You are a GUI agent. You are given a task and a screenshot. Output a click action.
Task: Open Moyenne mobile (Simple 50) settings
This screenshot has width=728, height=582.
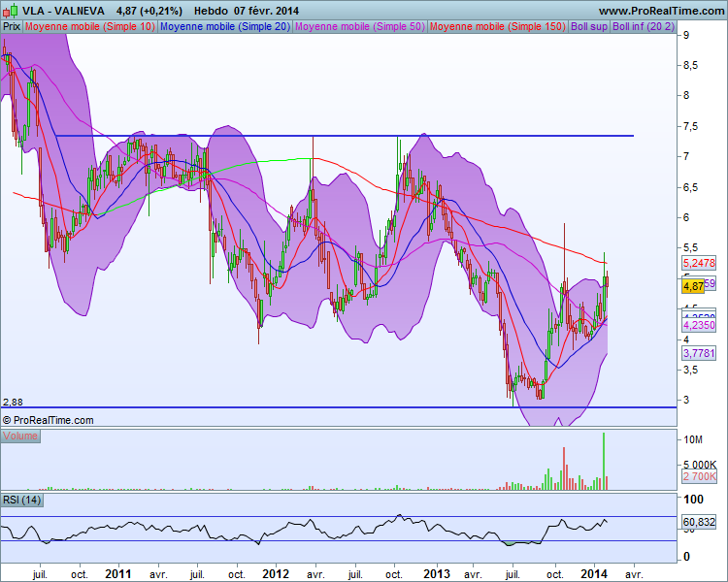click(360, 26)
